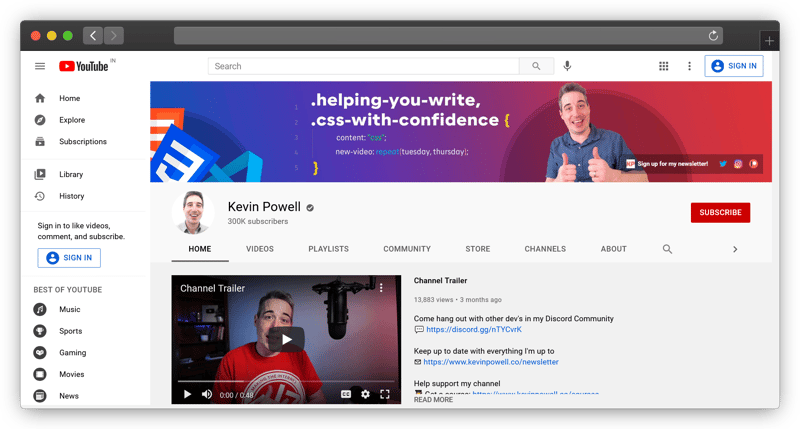Expand description with READ MORE
Screen dimensions: 800x429
pyautogui.click(x=433, y=400)
